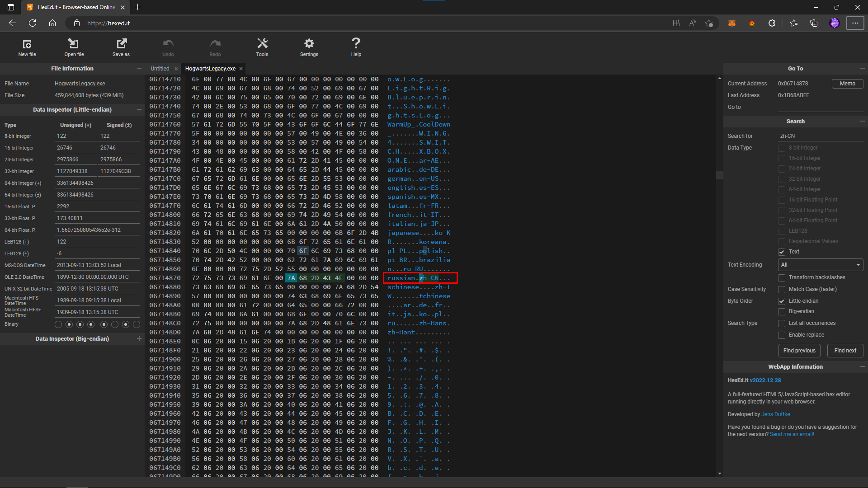Screen dimensions: 868x488
Task: Click the New file icon
Action: [27, 44]
